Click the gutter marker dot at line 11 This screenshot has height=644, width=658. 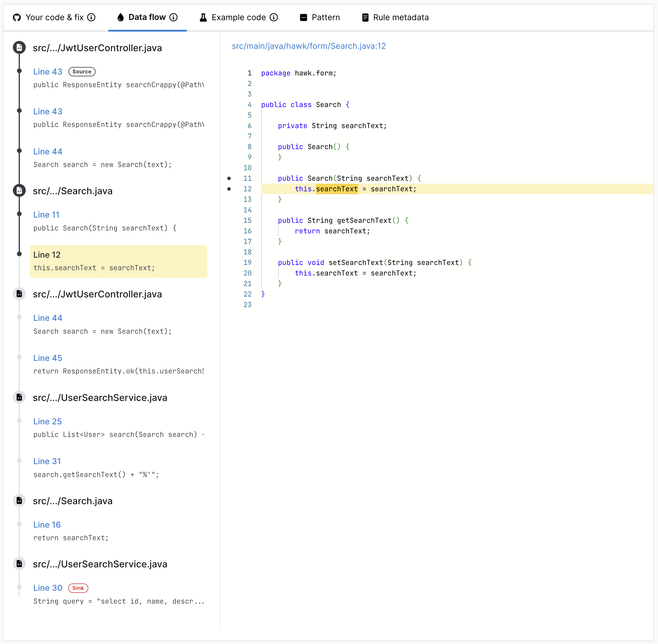(229, 178)
